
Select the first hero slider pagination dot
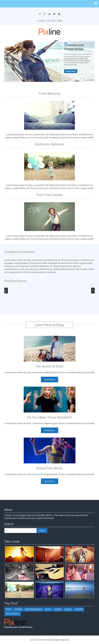(x=86, y=80)
